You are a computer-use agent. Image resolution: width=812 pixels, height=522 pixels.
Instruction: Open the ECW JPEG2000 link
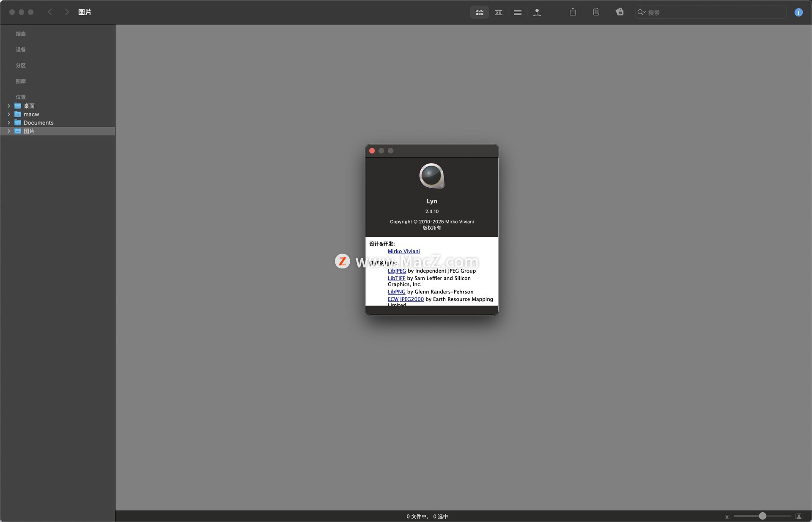coord(406,299)
